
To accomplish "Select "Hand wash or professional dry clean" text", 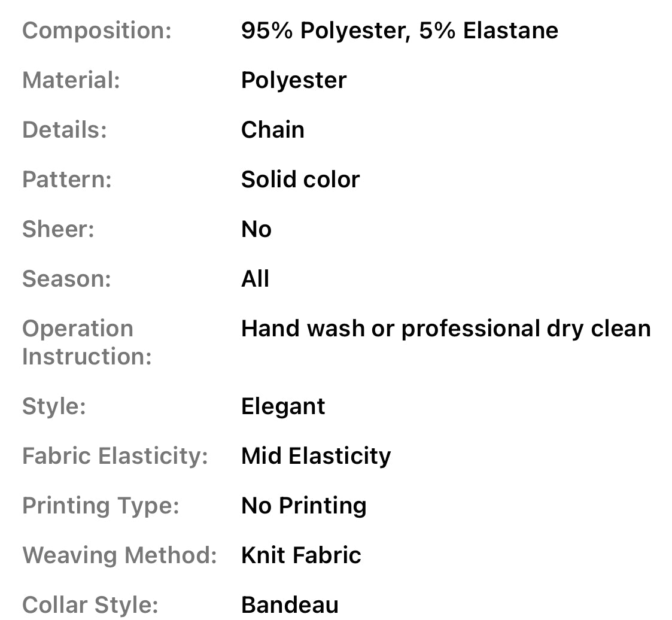I will coord(445,329).
